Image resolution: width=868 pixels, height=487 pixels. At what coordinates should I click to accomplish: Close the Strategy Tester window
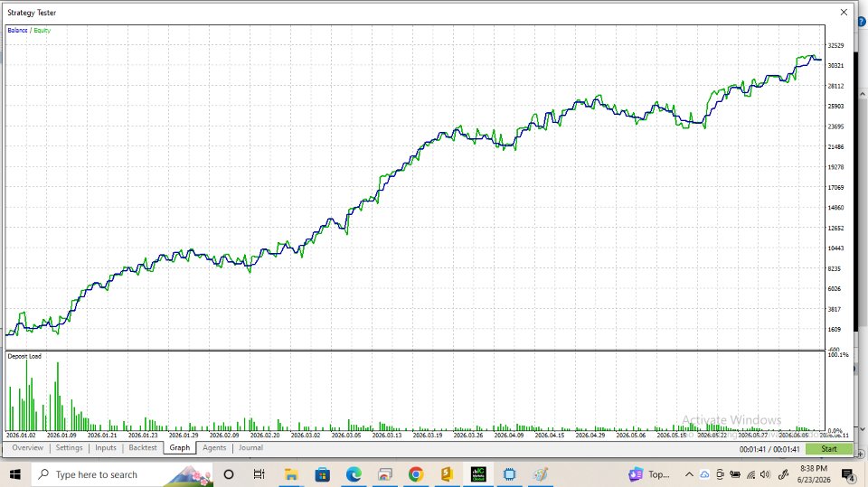click(844, 12)
